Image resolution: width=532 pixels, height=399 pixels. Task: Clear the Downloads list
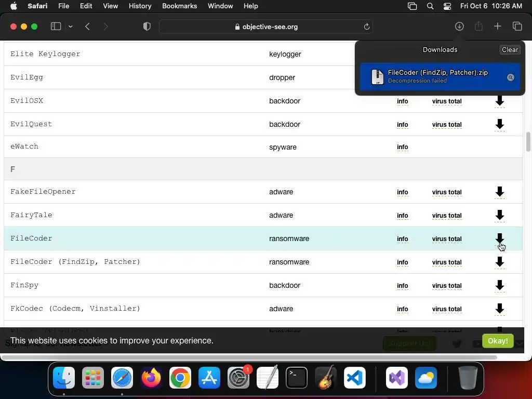510,49
